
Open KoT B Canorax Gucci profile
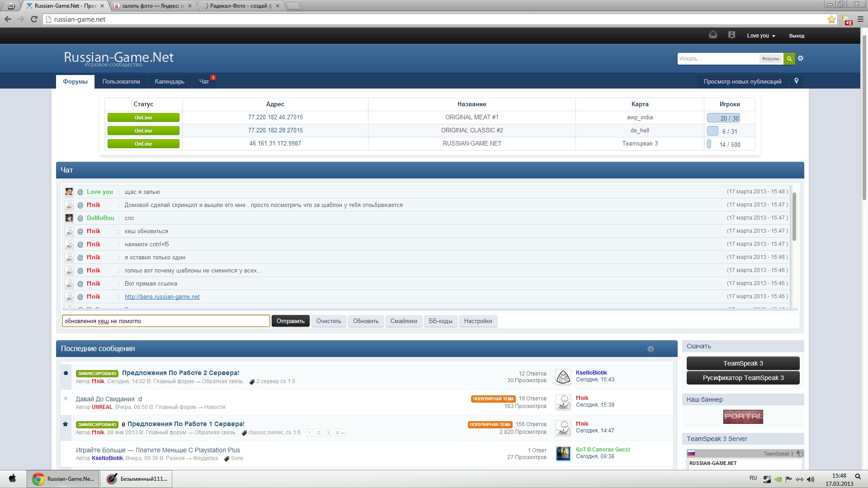click(x=603, y=450)
